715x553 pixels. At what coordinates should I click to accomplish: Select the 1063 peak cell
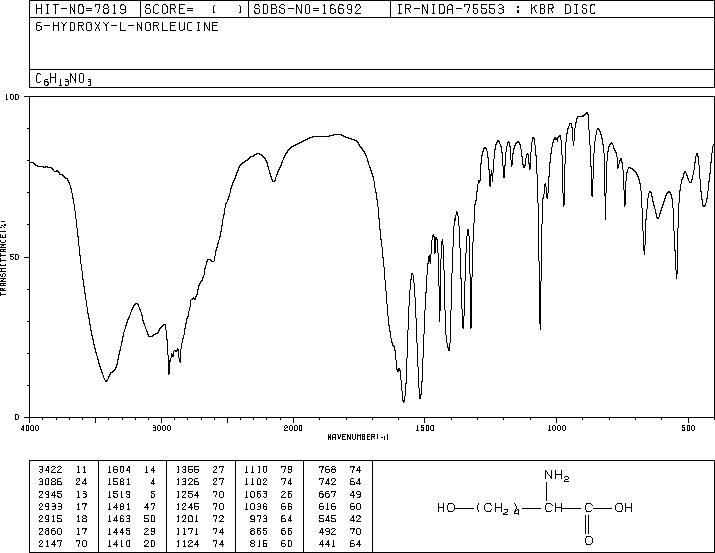pyautogui.click(x=256, y=494)
